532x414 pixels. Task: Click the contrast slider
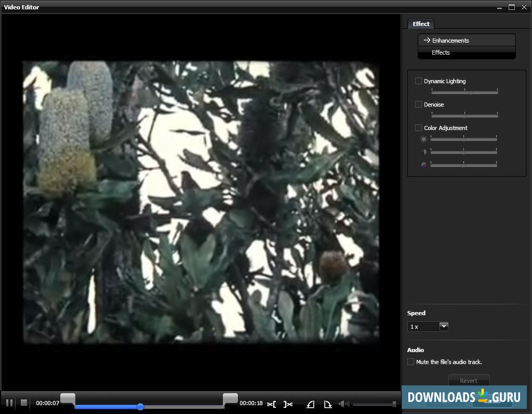[x=463, y=152]
